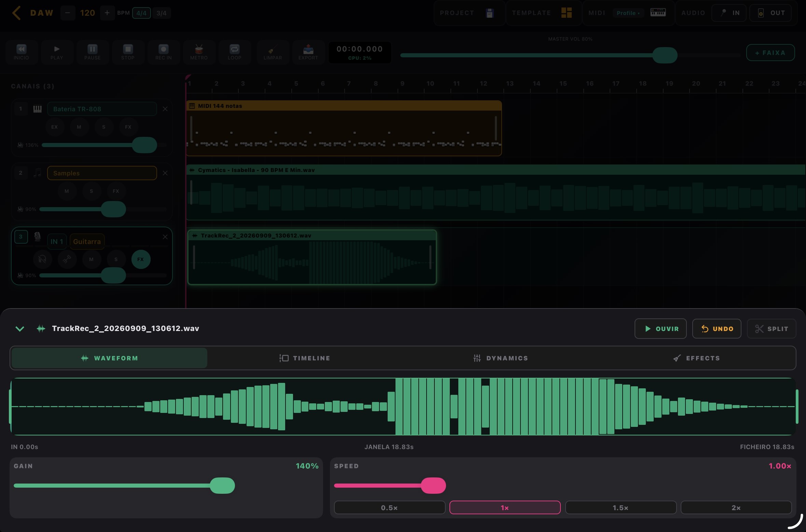This screenshot has height=532, width=806.
Task: Play the clip with OUVIR
Action: pyautogui.click(x=661, y=329)
